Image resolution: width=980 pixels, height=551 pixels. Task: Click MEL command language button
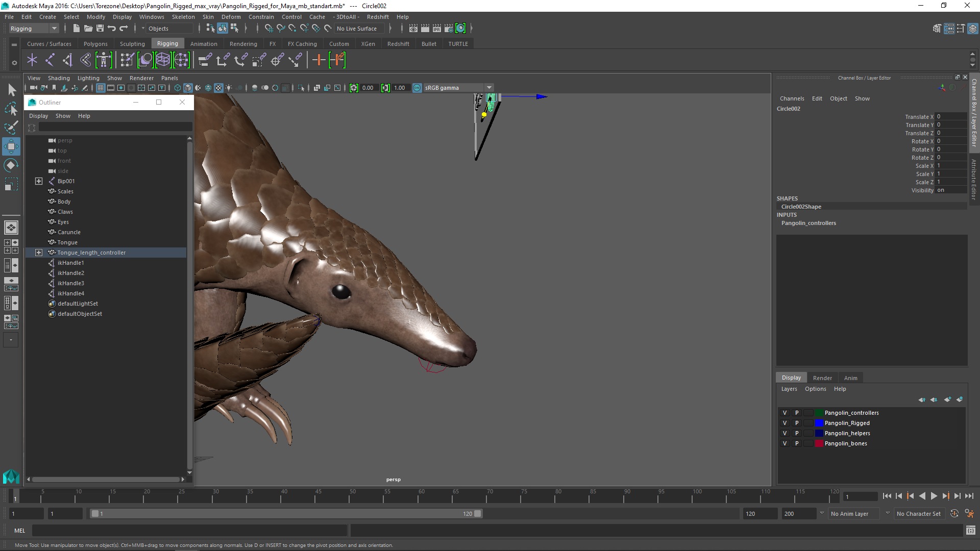click(19, 531)
